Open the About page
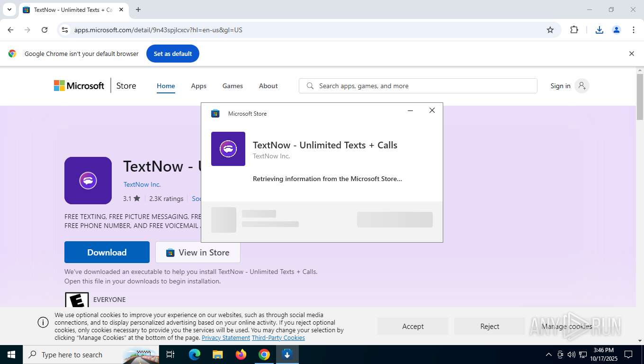The width and height of the screenshot is (644, 364). [268, 86]
